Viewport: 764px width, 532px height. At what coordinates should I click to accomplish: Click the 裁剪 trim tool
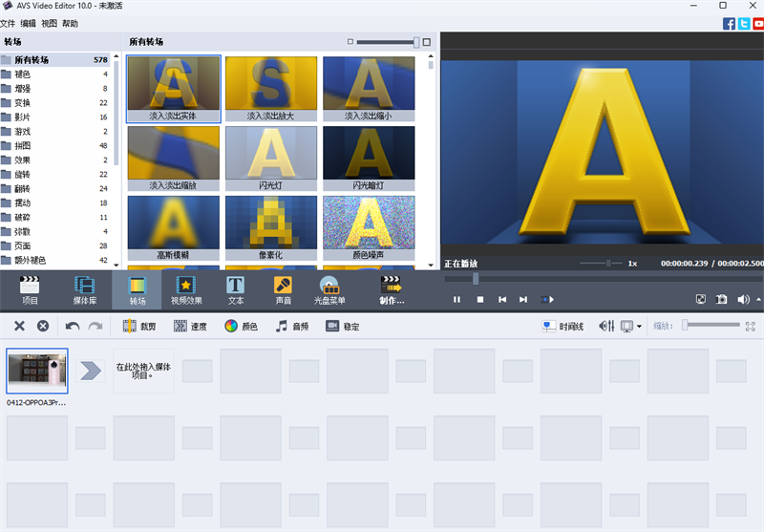pyautogui.click(x=139, y=327)
